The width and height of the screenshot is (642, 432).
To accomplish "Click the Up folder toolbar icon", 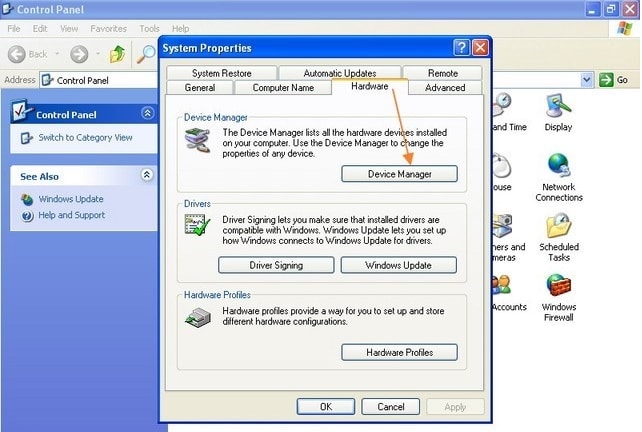I will 117,54.
